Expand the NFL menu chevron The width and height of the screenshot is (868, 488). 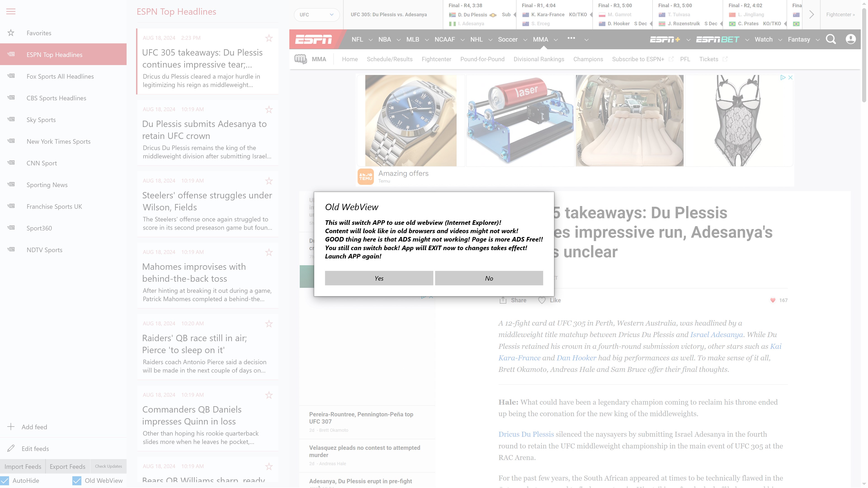(371, 40)
